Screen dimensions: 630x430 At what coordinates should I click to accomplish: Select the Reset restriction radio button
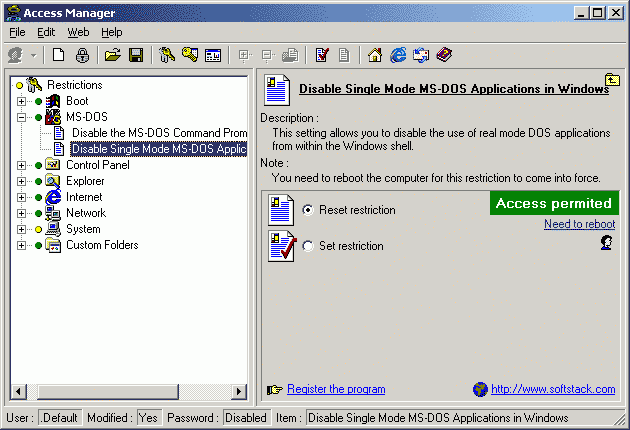click(x=308, y=210)
